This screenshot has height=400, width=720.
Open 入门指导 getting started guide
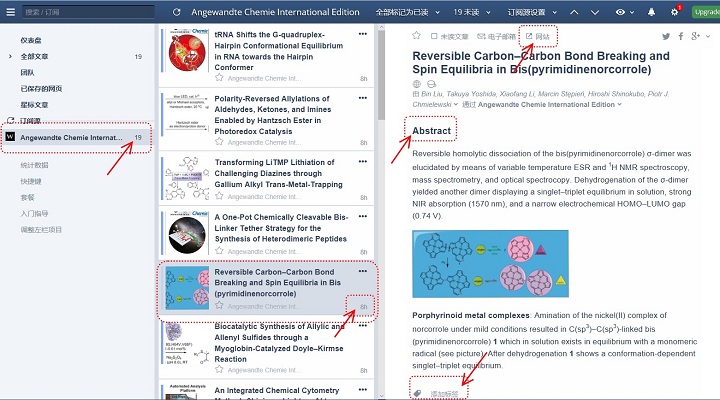(34, 214)
